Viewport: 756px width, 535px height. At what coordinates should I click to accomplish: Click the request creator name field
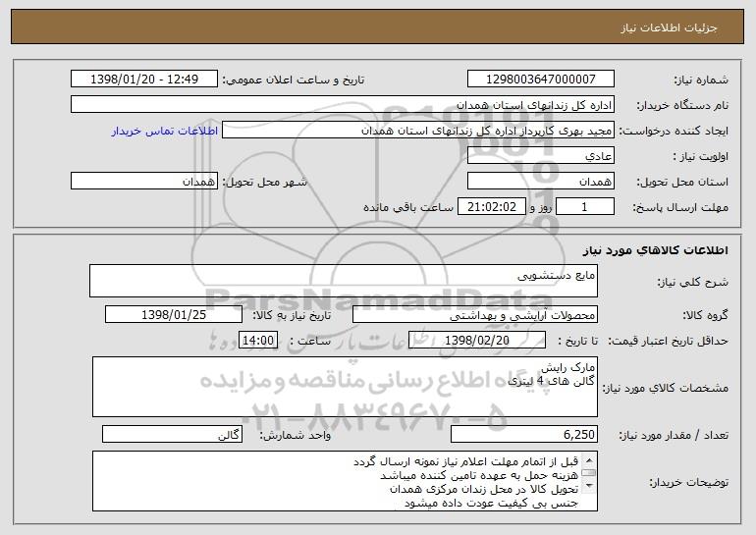pos(418,131)
